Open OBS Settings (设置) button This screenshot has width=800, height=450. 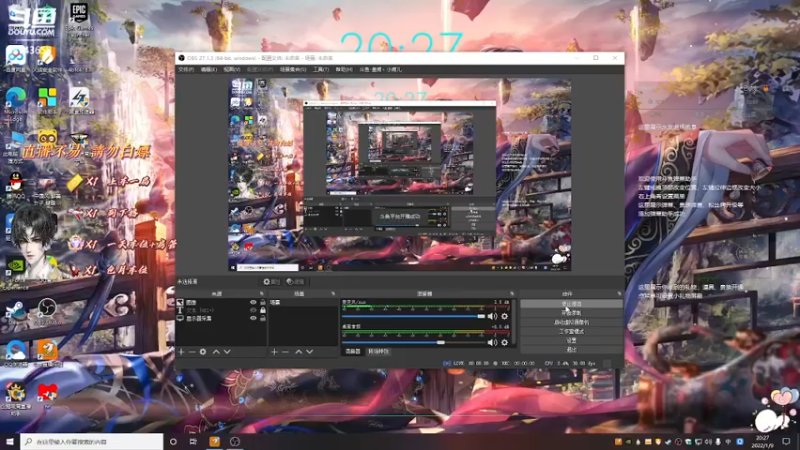[x=571, y=340]
